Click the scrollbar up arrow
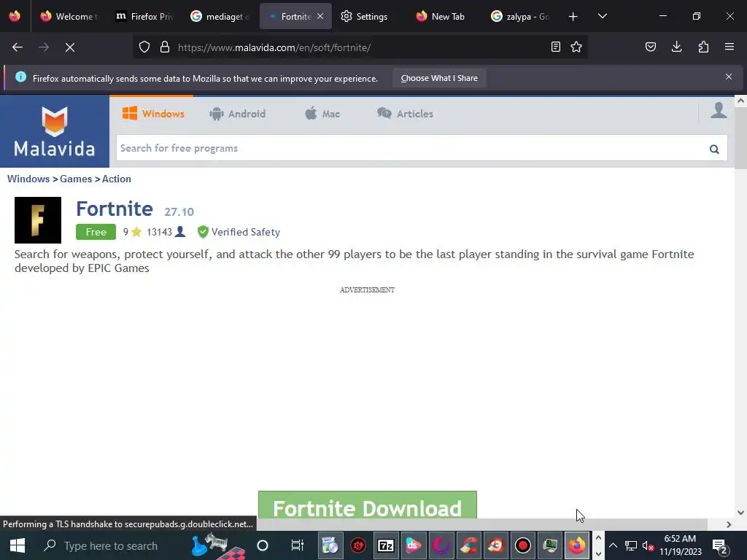747x560 pixels. click(740, 101)
